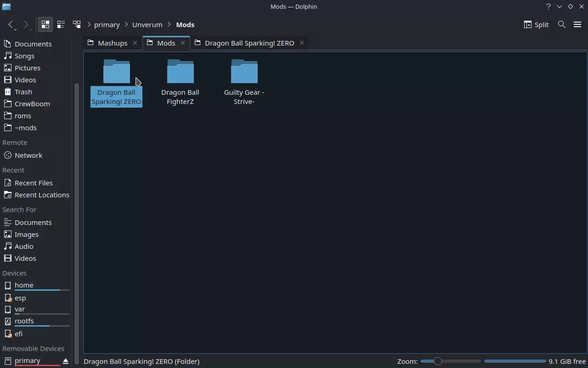The image size is (588, 368).
Task: Select the Dragon Ball Sparking! ZERO folder icon
Action: (x=117, y=71)
